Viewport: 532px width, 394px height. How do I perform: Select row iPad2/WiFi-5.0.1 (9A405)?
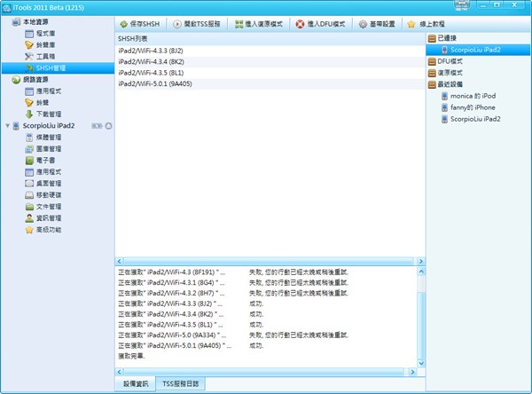click(x=270, y=84)
